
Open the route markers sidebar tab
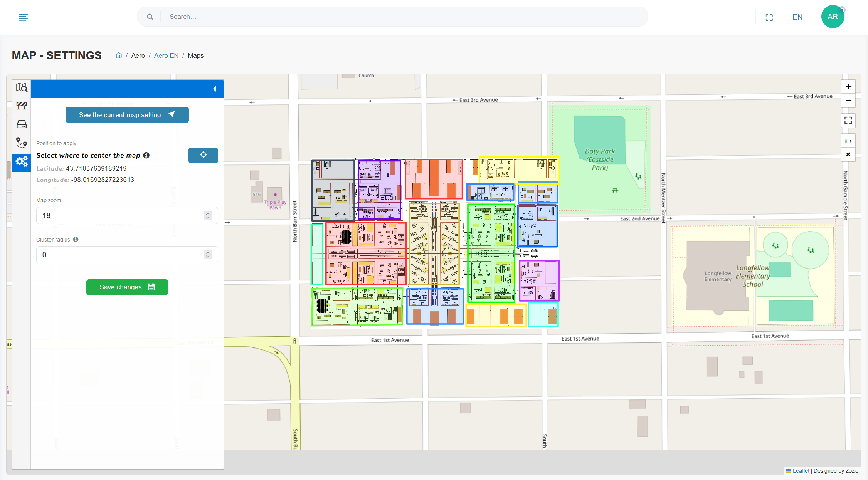[x=22, y=143]
